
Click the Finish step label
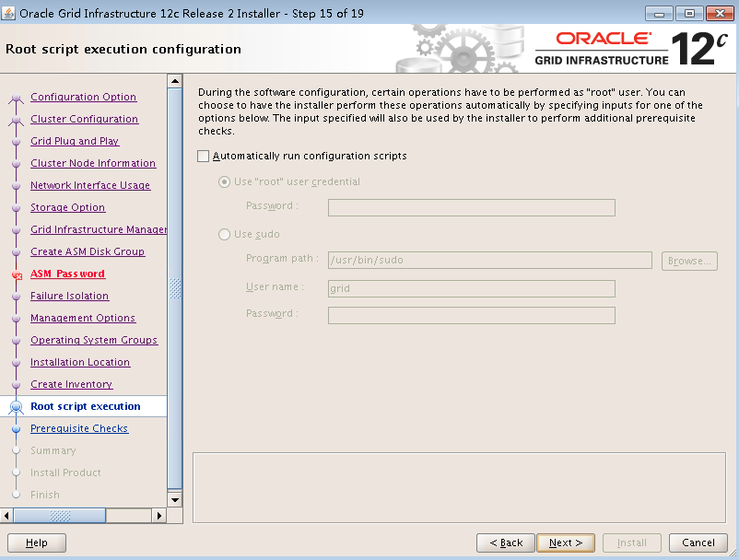tap(45, 495)
